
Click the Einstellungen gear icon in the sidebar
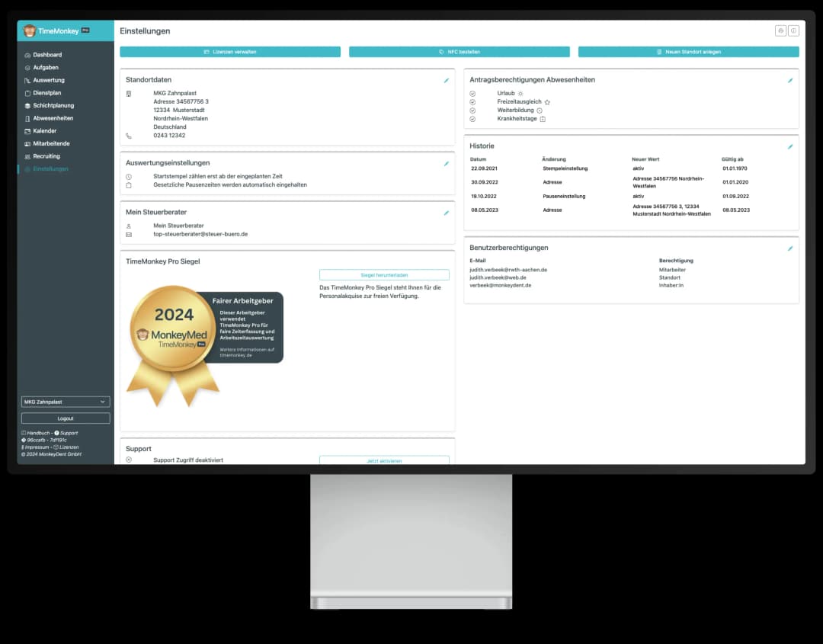27,169
